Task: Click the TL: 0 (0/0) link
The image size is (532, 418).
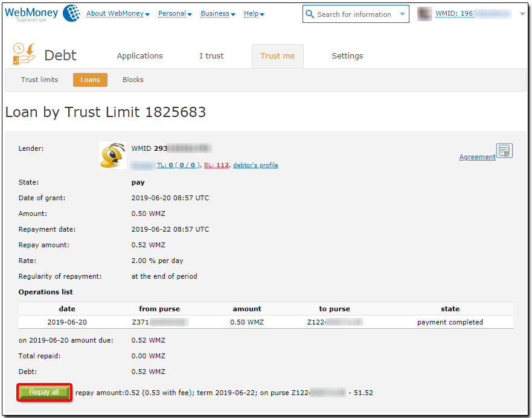Action: point(178,165)
